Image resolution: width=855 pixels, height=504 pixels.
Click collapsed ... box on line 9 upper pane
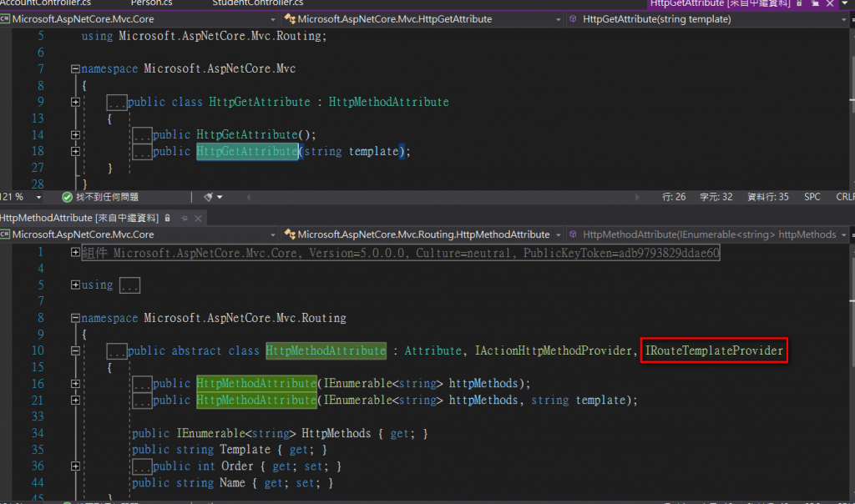point(117,103)
